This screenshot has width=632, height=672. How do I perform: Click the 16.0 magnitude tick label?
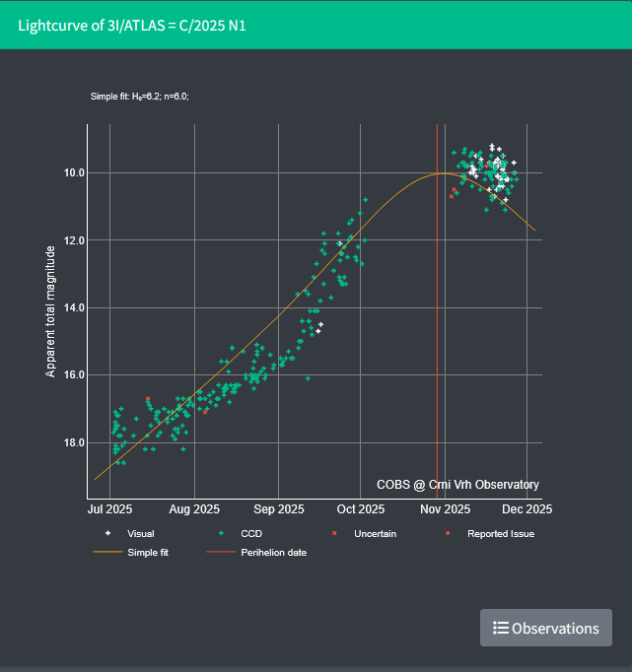[x=75, y=375]
